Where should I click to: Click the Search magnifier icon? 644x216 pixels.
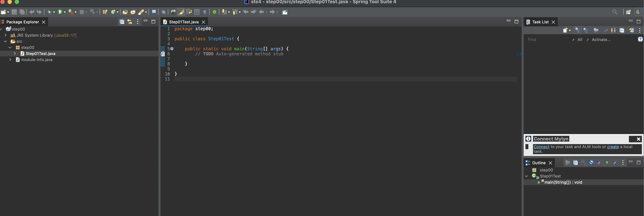[x=615, y=12]
